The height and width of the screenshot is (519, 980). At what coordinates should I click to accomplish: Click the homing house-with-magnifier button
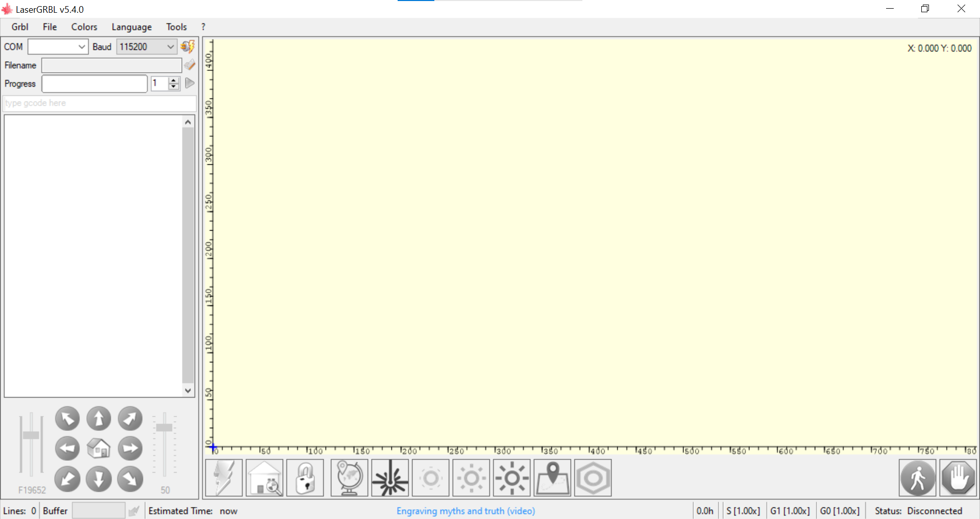264,478
